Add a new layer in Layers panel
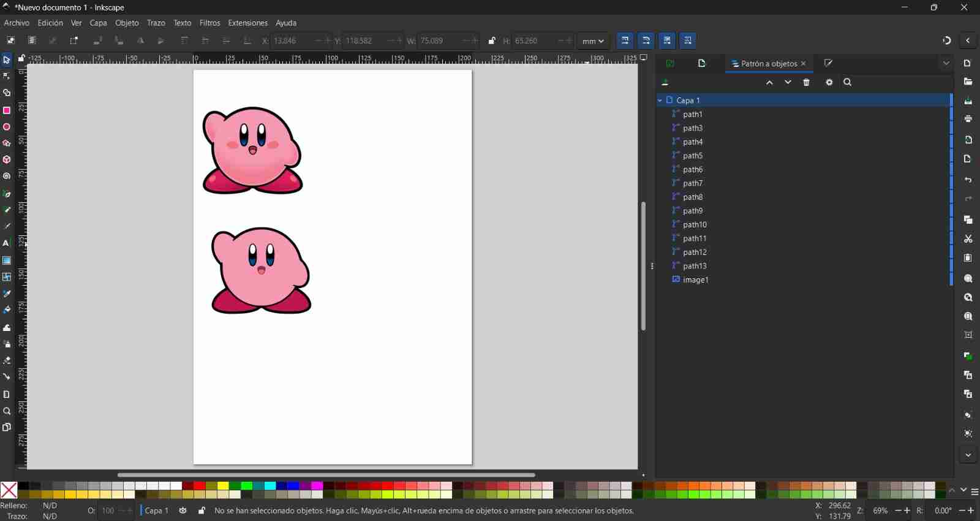 click(x=665, y=83)
